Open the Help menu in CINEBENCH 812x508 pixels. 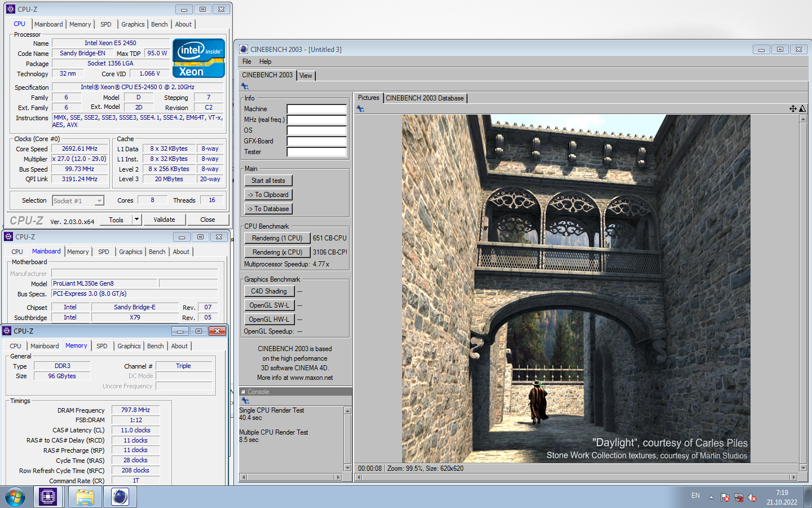(265, 62)
